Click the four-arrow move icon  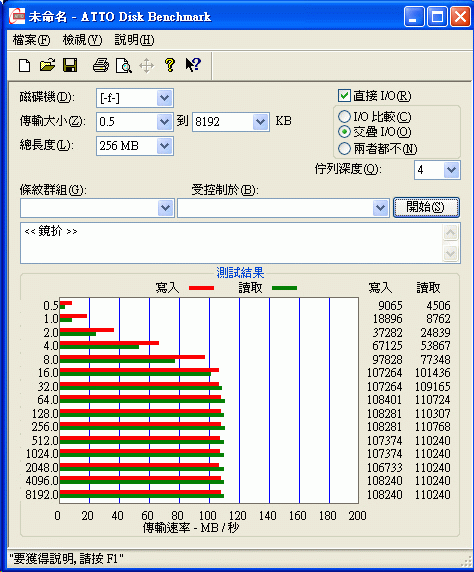146,66
